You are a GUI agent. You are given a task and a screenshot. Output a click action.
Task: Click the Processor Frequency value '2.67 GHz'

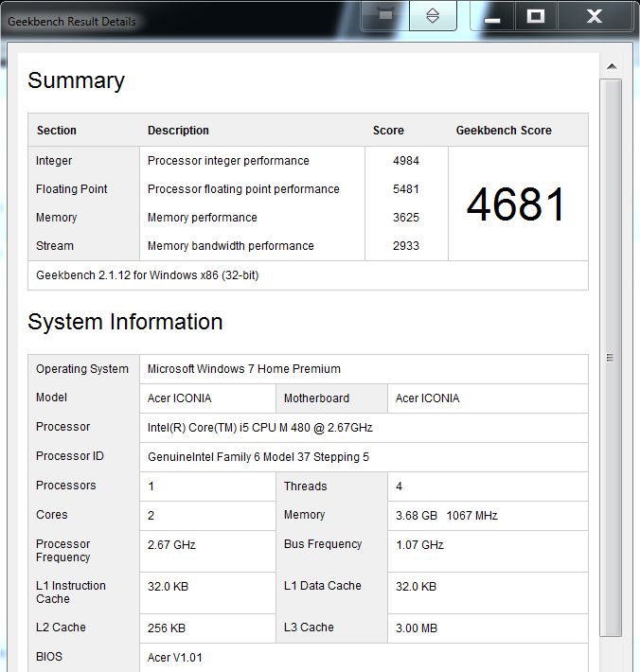pyautogui.click(x=171, y=545)
